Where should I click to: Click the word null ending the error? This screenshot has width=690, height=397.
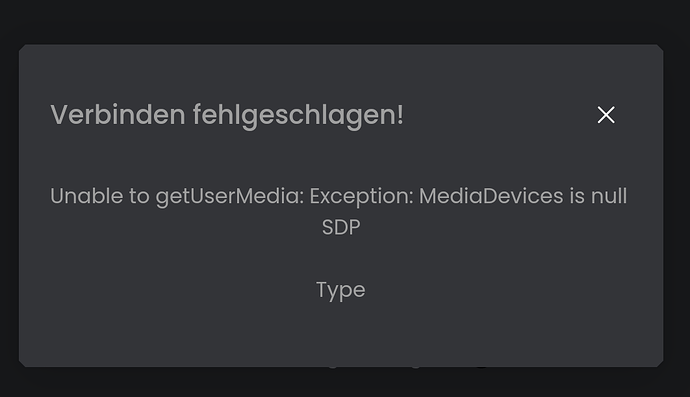(609, 195)
